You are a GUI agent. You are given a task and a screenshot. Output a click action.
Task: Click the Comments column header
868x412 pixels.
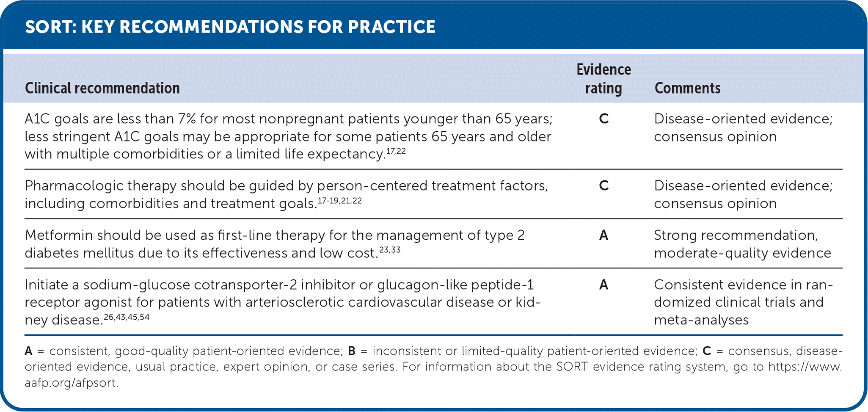click(687, 88)
